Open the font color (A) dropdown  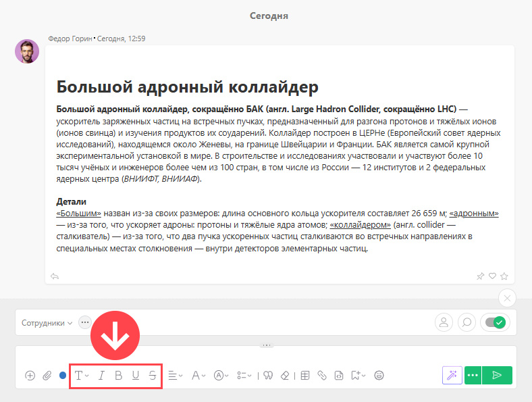pos(198,376)
